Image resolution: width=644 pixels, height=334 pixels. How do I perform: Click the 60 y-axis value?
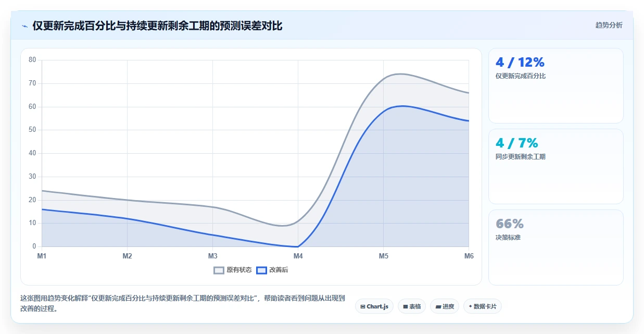click(x=32, y=107)
